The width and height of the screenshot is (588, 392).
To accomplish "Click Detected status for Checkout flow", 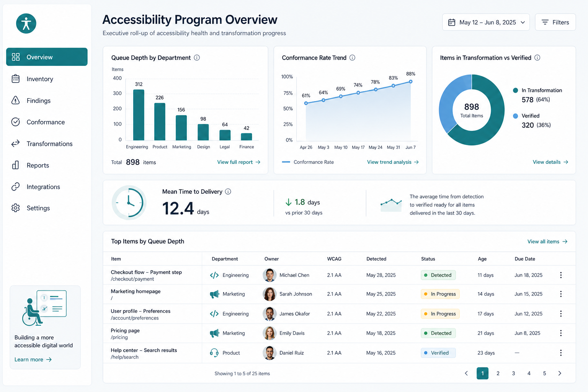I will (438, 275).
